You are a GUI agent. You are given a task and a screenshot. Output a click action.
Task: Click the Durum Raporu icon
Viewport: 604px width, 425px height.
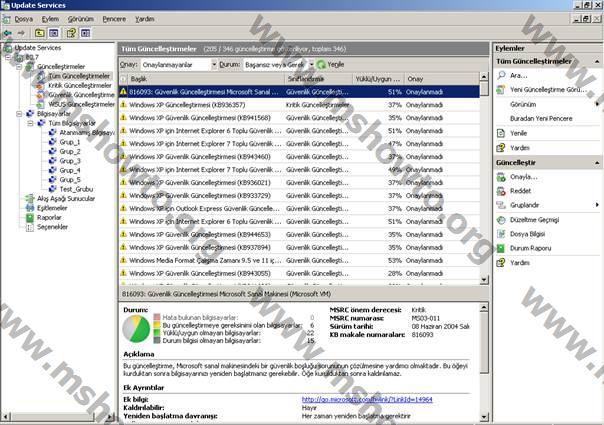tap(501, 249)
